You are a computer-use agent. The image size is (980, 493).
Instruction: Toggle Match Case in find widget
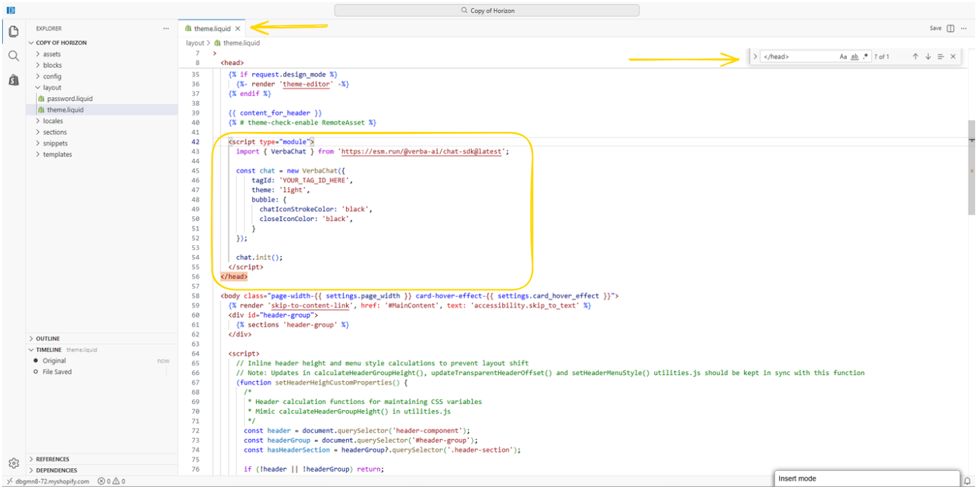tap(843, 57)
